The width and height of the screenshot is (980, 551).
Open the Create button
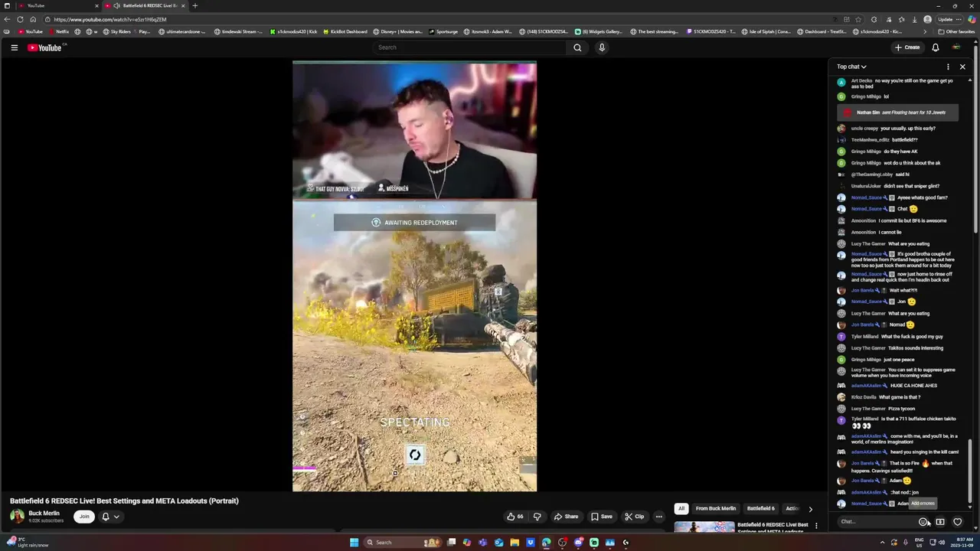click(x=907, y=47)
